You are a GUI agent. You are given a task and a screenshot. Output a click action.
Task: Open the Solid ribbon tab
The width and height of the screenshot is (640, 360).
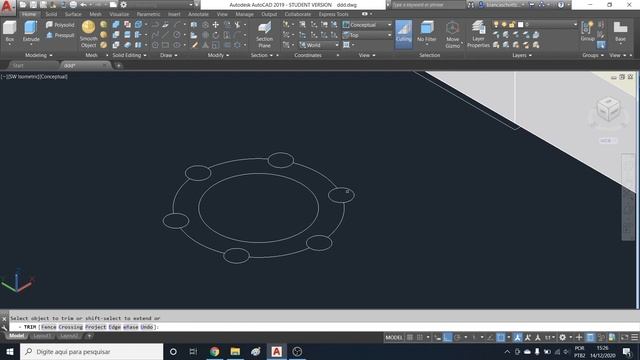51,14
